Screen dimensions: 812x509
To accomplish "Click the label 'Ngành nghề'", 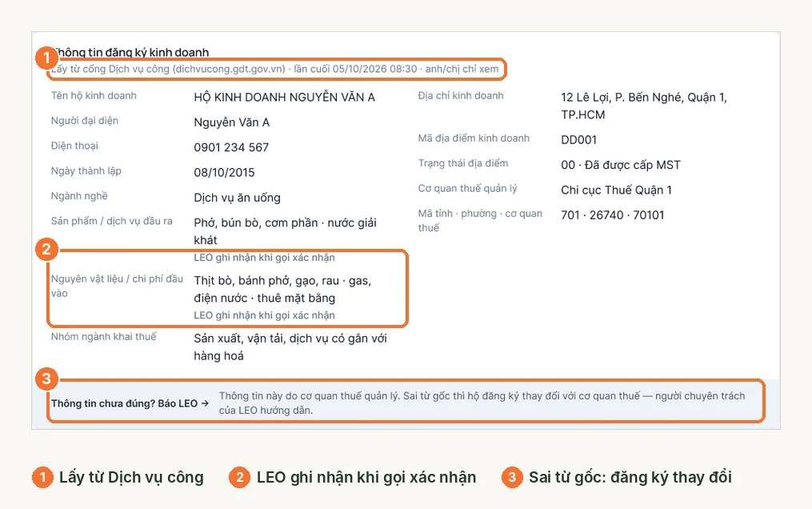I will 79,196.
